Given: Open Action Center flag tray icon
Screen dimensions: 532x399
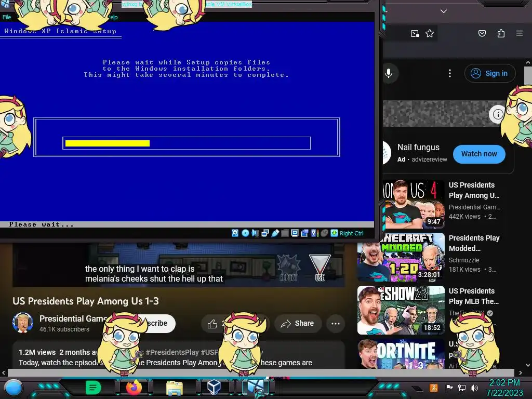Looking at the screenshot, I should 449,388.
